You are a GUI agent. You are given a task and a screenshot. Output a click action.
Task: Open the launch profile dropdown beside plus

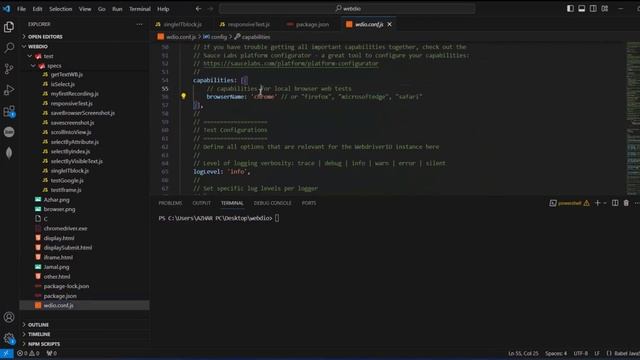(x=605, y=203)
